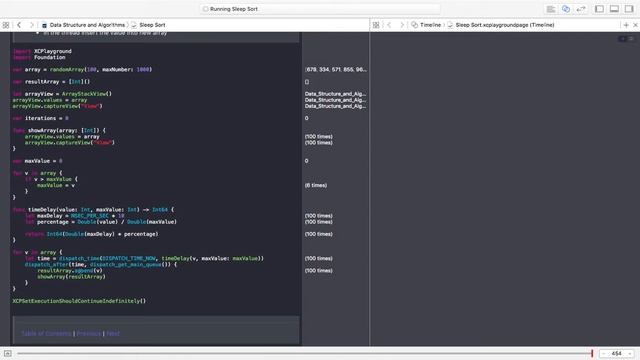Click the first Data_Structure_and_Alg... result row
This screenshot has height=360, width=640.
tap(336, 94)
